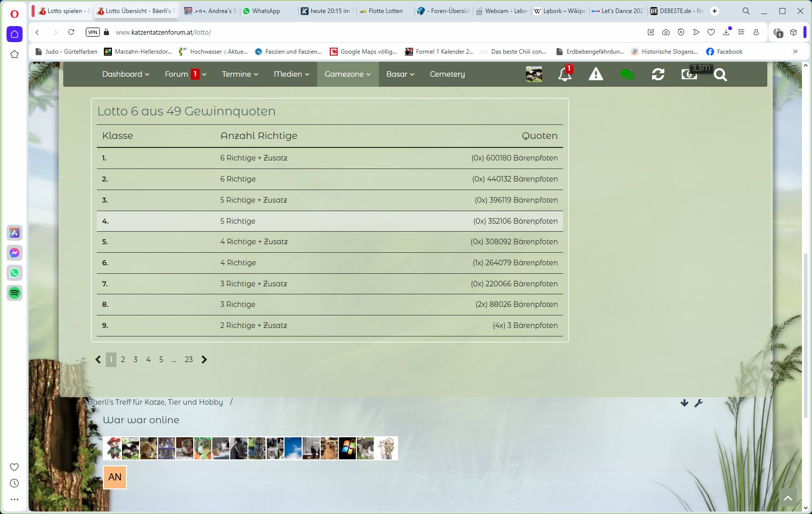
Task: Open the Cemetery menu item
Action: click(x=447, y=74)
